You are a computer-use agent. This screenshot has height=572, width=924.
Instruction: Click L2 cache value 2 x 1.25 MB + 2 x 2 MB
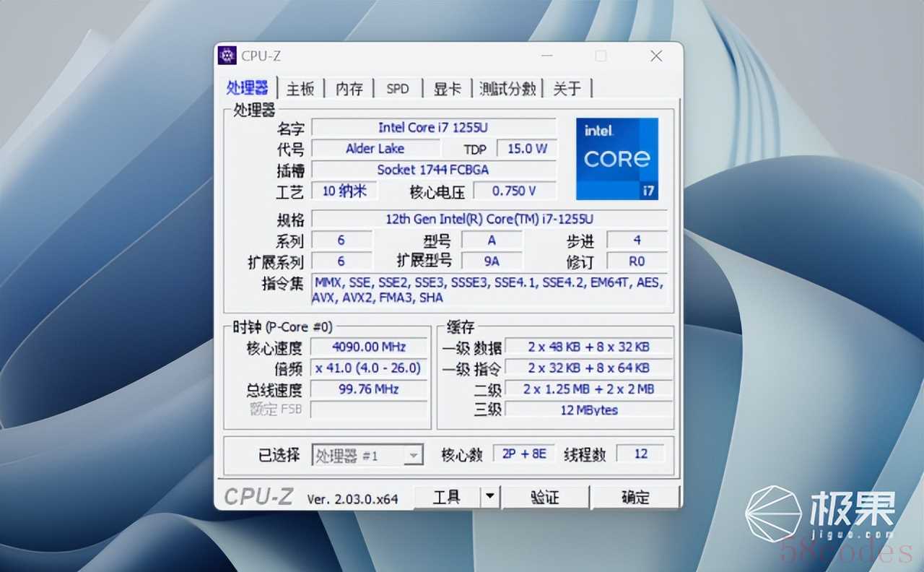coord(588,389)
